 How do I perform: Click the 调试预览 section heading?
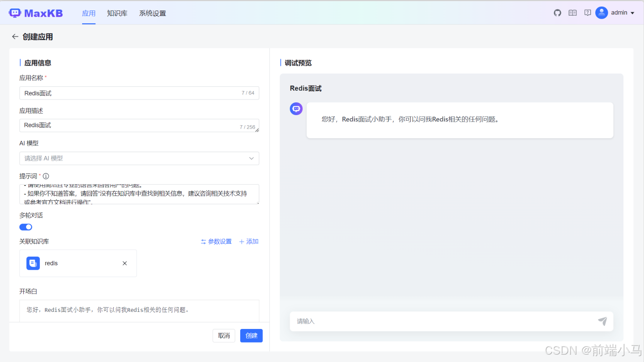pos(298,63)
